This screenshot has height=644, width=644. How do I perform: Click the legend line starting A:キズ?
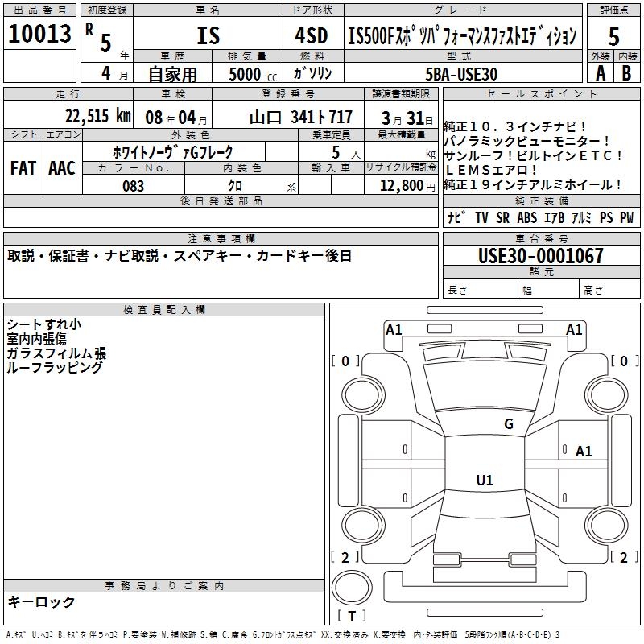pyautogui.click(x=283, y=634)
